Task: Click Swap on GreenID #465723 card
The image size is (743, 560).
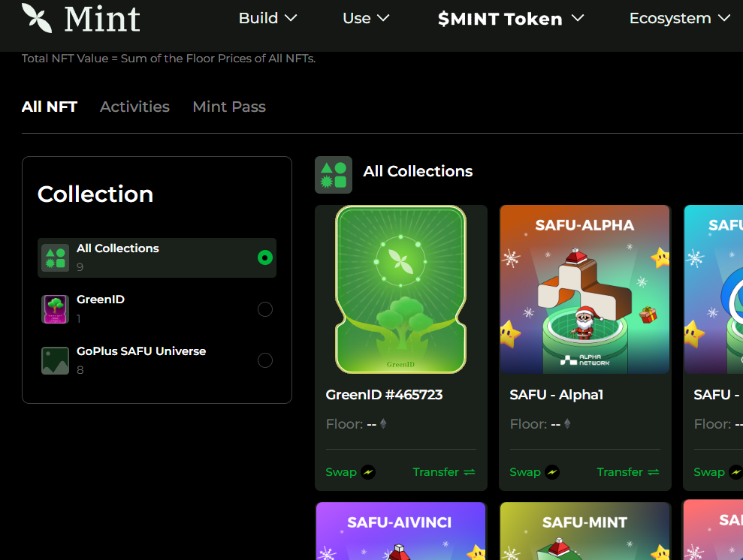Action: (350, 472)
